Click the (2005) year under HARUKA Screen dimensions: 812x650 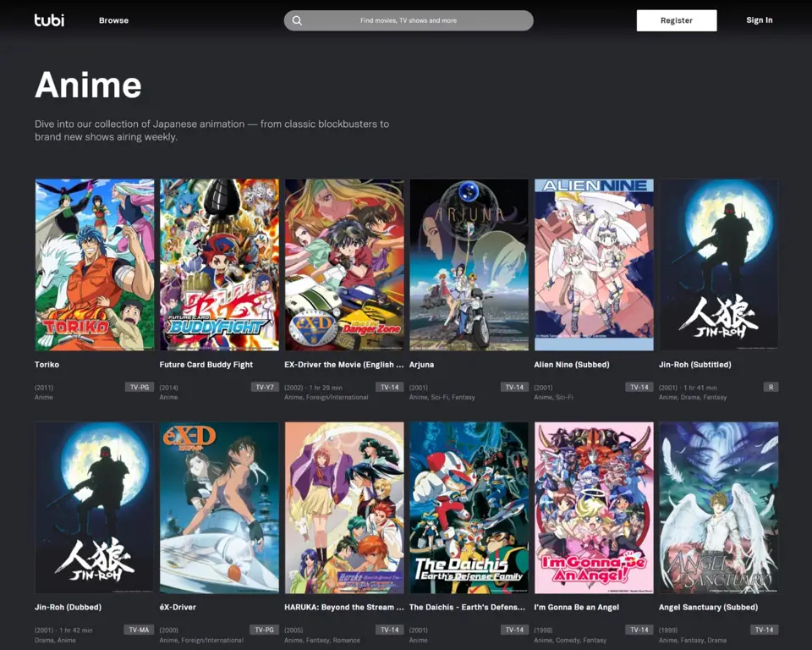[x=294, y=631]
